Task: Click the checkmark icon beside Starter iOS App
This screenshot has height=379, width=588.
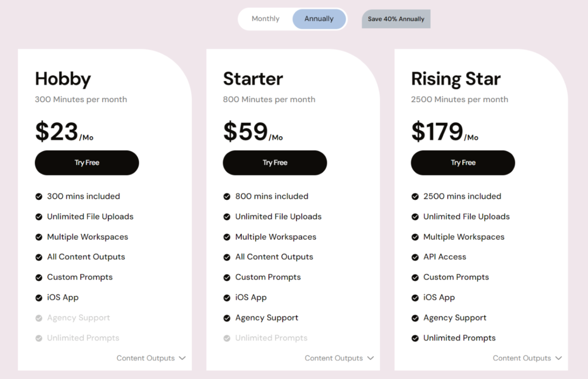Action: (x=227, y=297)
